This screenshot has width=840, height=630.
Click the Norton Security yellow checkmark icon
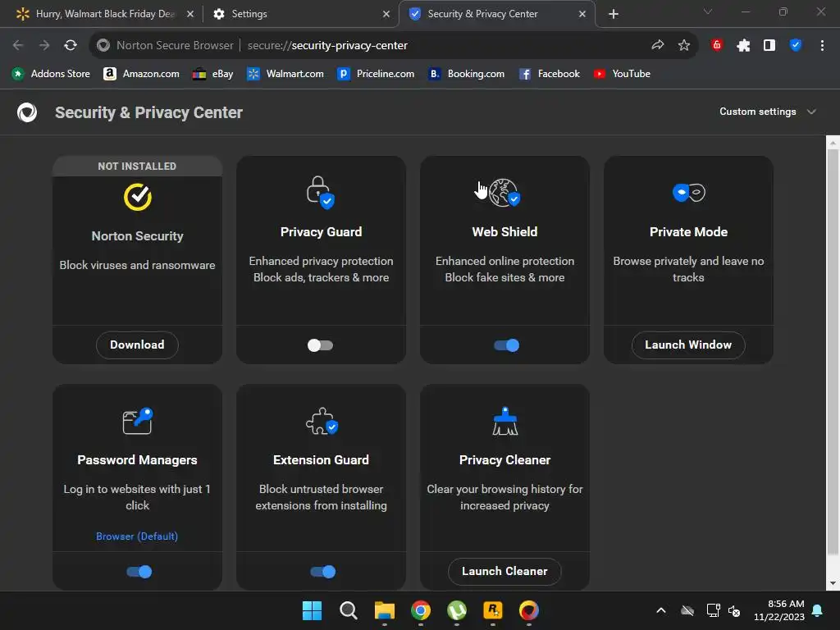(138, 197)
